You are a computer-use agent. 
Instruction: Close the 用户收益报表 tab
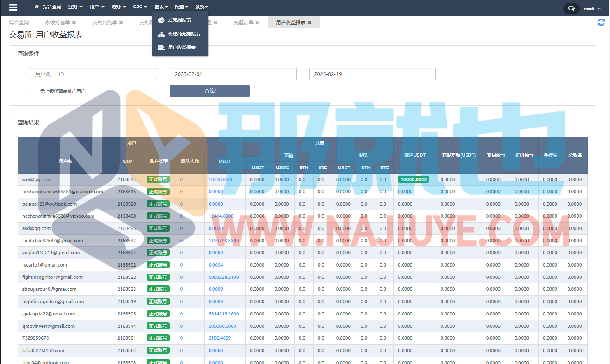pos(310,23)
